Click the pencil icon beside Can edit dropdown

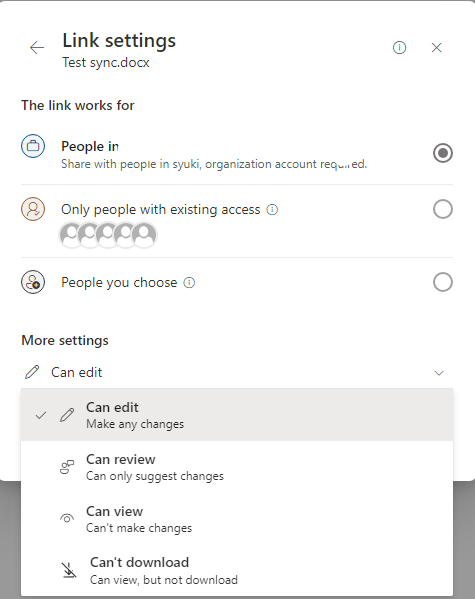32,372
